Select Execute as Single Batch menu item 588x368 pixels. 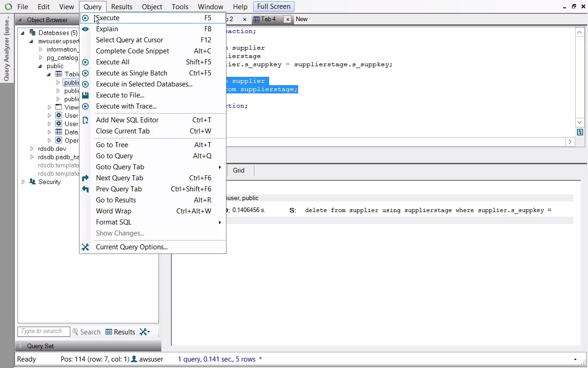[x=131, y=73]
